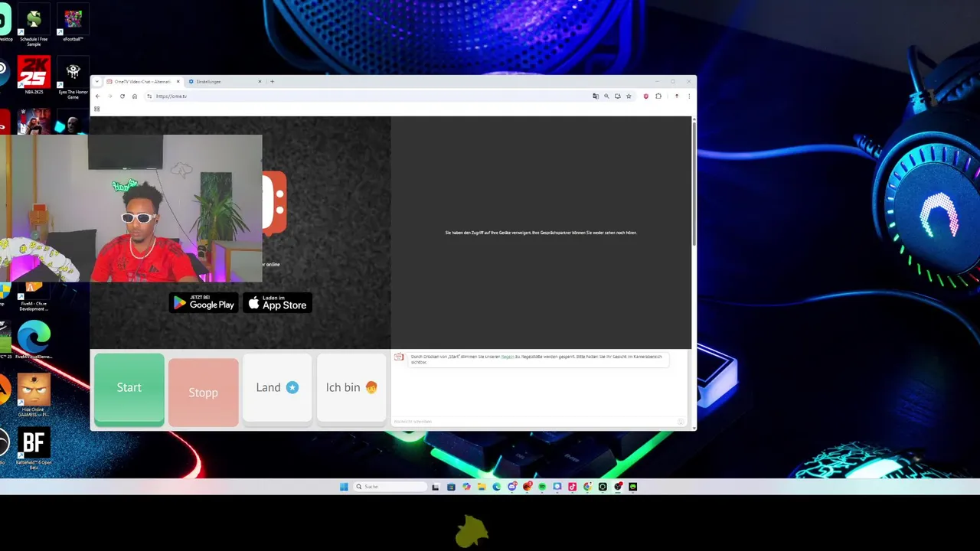The width and height of the screenshot is (980, 551).
Task: Open Hide Online GAAMESS desktop shortcut
Action: [34, 395]
